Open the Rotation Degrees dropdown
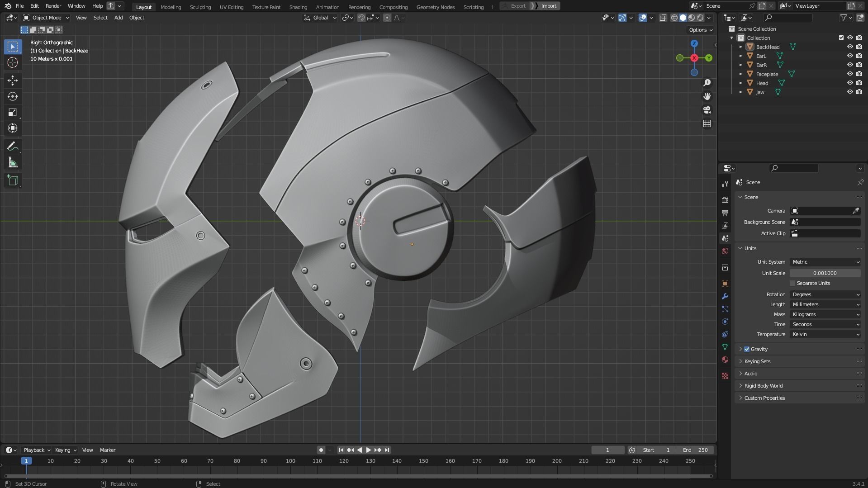The width and height of the screenshot is (868, 488). (825, 294)
